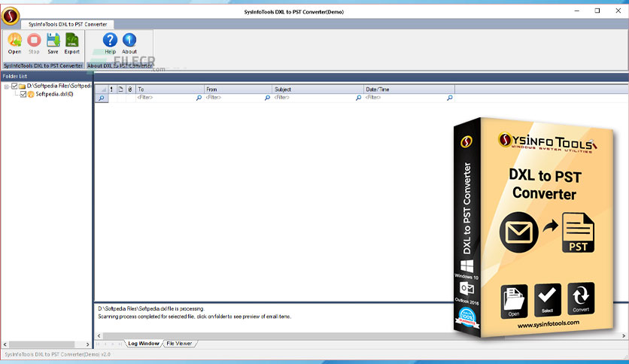Screen dimensions: 629x364
Task: Click log window scrollbar left arrow
Action: pos(99,335)
